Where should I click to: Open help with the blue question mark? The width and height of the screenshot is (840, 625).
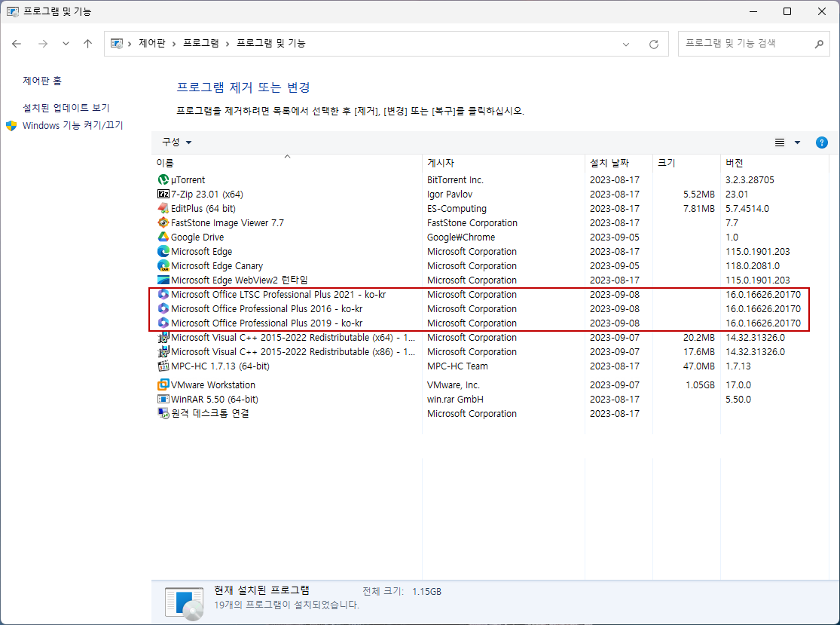(x=821, y=142)
